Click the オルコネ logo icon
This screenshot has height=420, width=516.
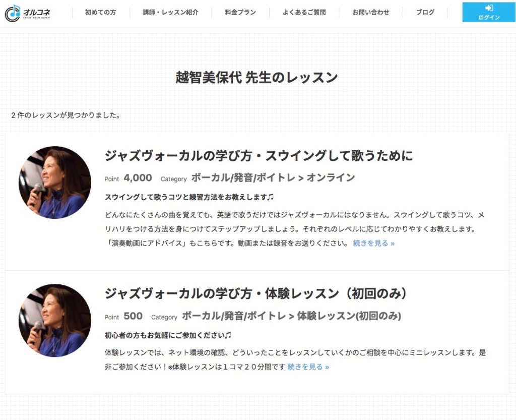(x=13, y=13)
